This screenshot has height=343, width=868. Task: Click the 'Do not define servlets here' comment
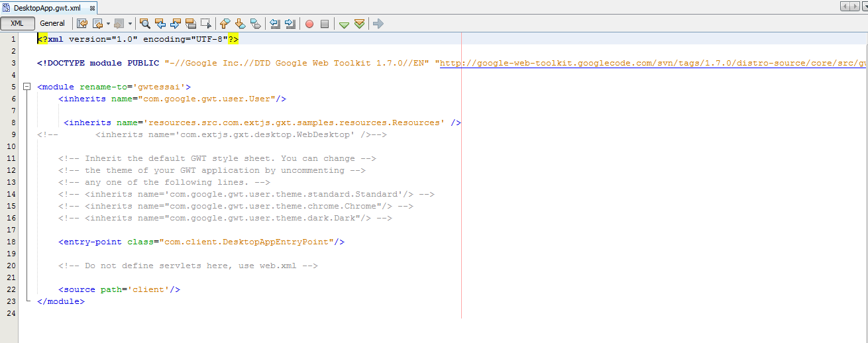pos(188,266)
